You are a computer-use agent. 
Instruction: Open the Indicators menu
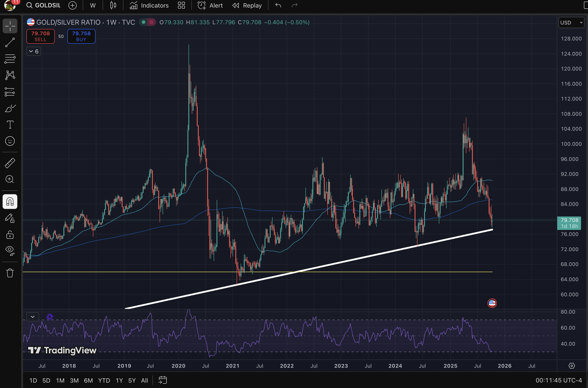pyautogui.click(x=149, y=5)
